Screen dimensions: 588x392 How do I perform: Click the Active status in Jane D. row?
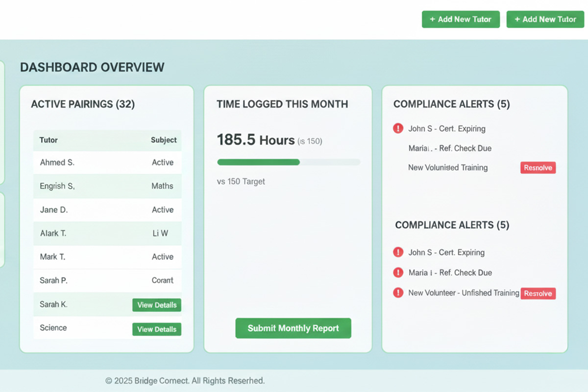[163, 210]
